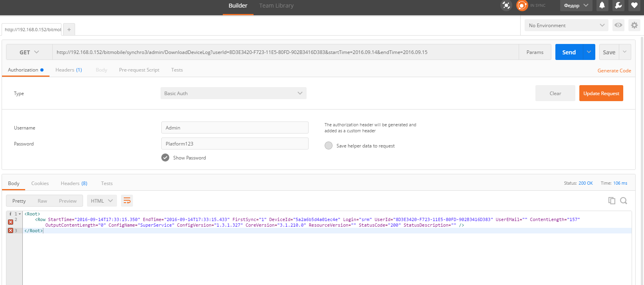Click the Update Request button

point(601,93)
